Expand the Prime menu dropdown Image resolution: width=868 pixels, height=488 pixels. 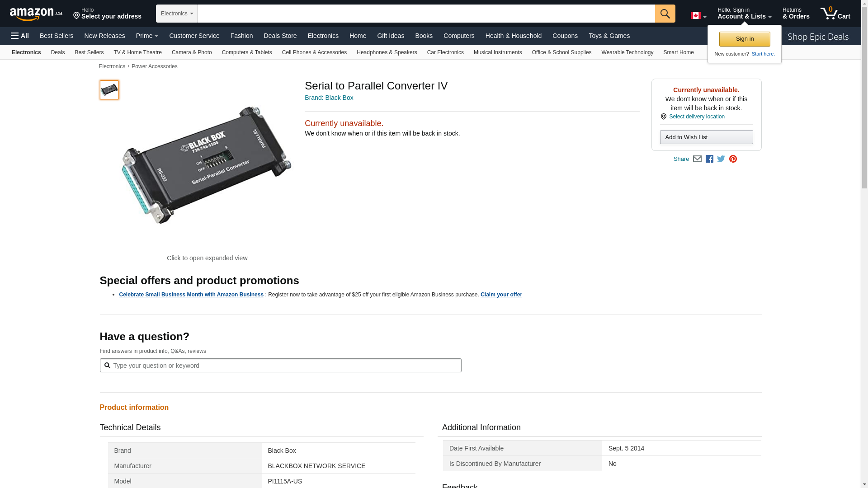147,36
